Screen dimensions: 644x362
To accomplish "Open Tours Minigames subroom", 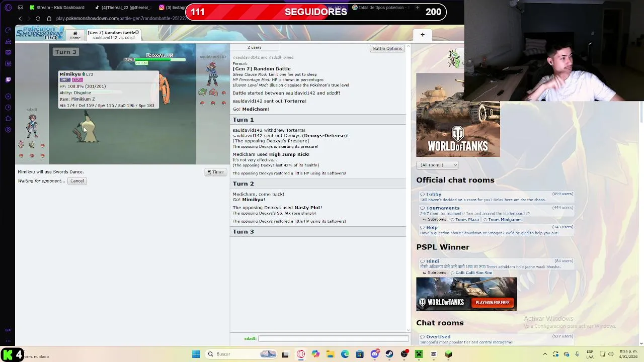I will point(503,220).
